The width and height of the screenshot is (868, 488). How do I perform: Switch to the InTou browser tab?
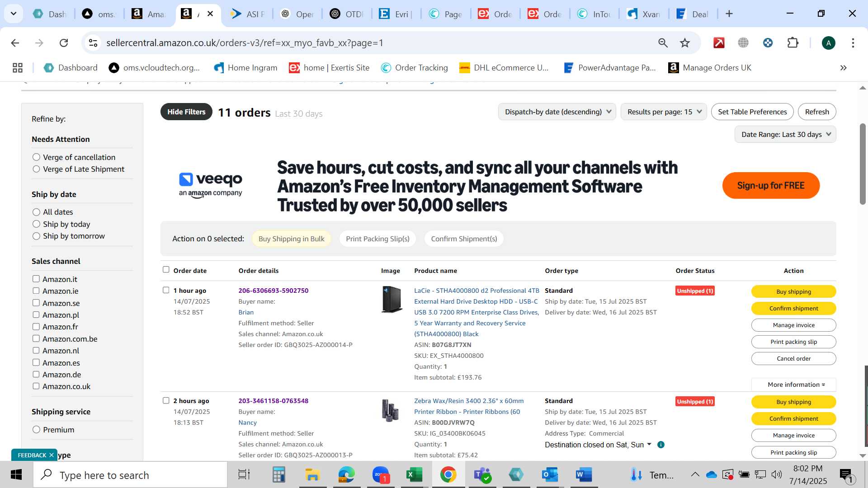(x=594, y=14)
